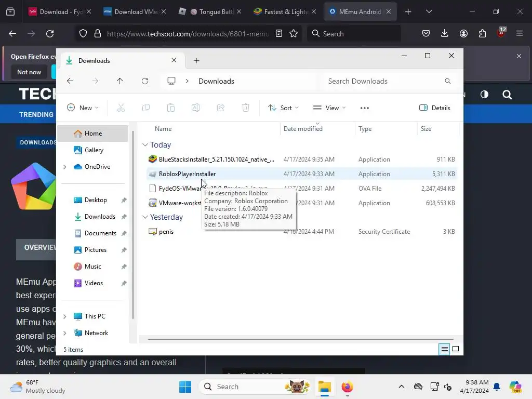Open Firefox hamburger application menu
This screenshot has width=532, height=399.
[x=520, y=34]
